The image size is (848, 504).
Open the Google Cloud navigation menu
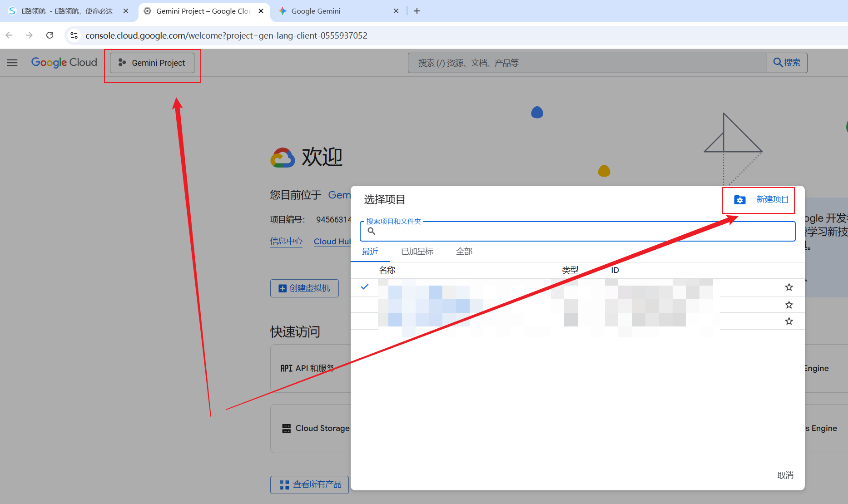click(x=12, y=63)
